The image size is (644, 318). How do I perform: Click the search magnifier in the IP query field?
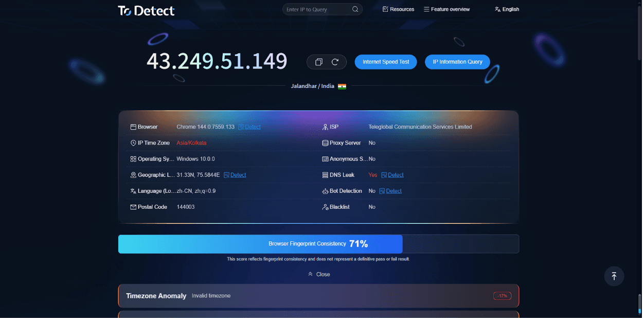(x=355, y=9)
